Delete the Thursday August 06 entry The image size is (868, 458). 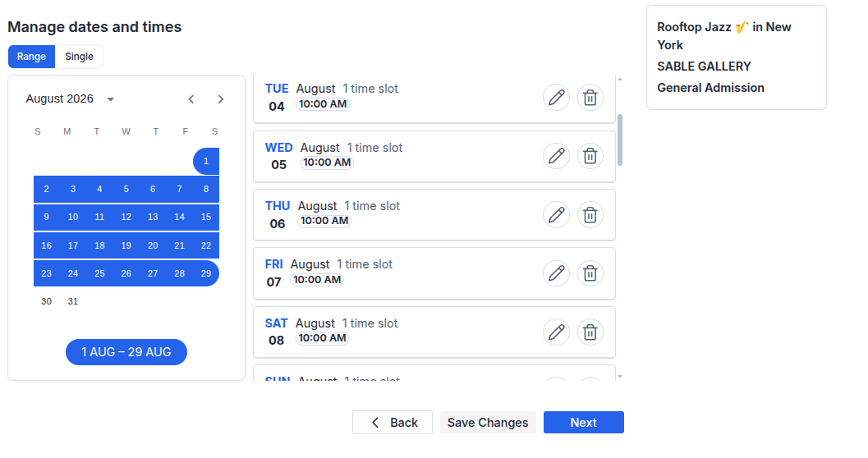click(590, 214)
